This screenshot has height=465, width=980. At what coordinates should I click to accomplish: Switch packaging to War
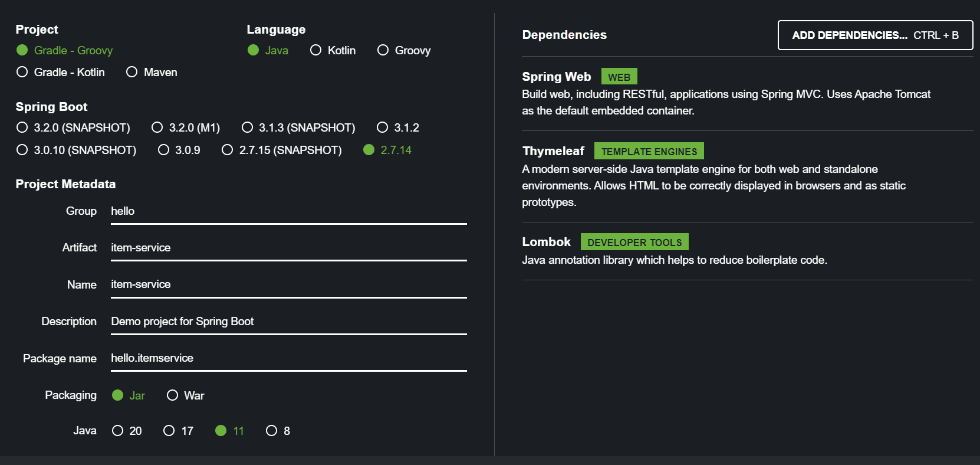click(186, 395)
